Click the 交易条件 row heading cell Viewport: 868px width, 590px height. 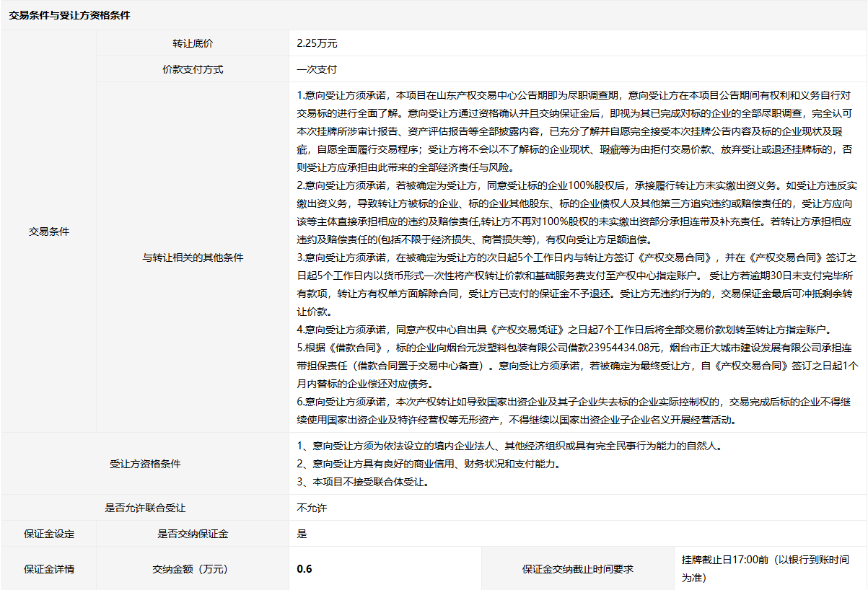[x=49, y=232]
